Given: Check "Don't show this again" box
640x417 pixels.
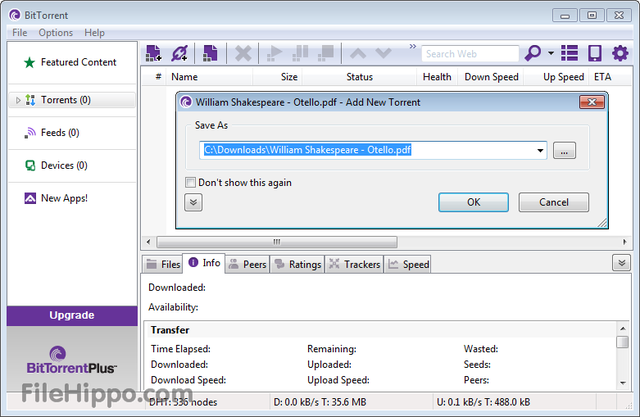Looking at the screenshot, I should point(190,182).
